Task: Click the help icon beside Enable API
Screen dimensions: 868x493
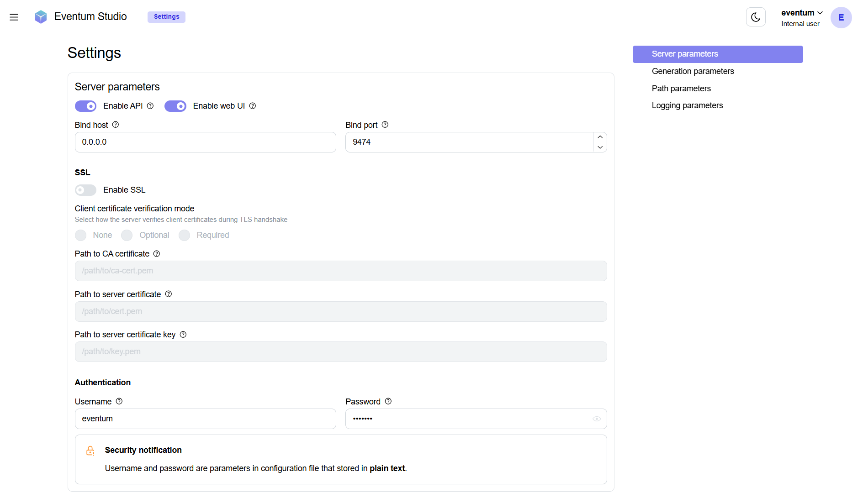Action: click(x=150, y=106)
